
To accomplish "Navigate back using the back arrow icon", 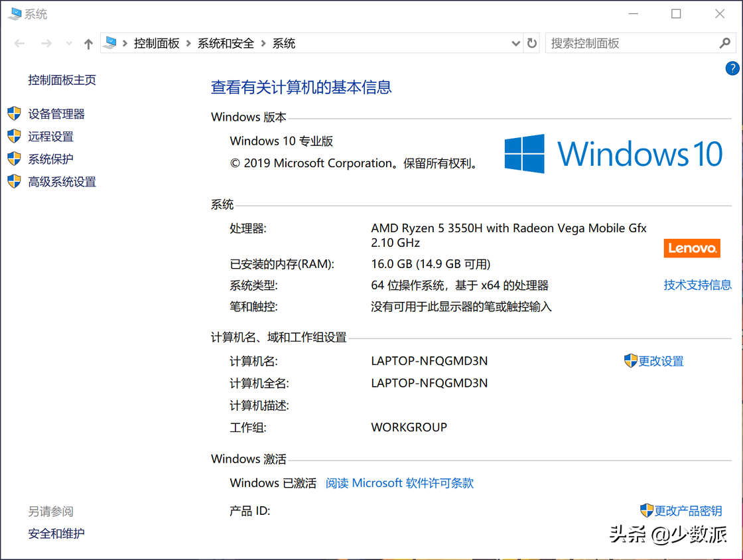I will (19, 42).
